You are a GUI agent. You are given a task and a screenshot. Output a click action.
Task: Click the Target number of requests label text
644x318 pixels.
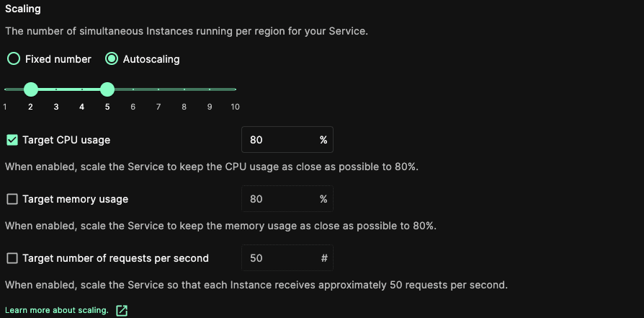point(115,258)
